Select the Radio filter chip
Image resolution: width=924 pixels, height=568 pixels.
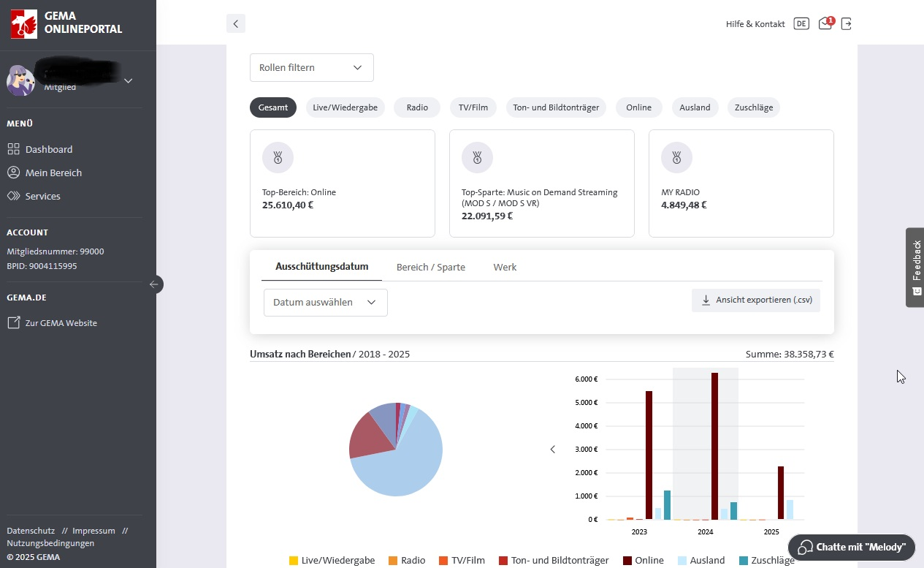pos(417,107)
